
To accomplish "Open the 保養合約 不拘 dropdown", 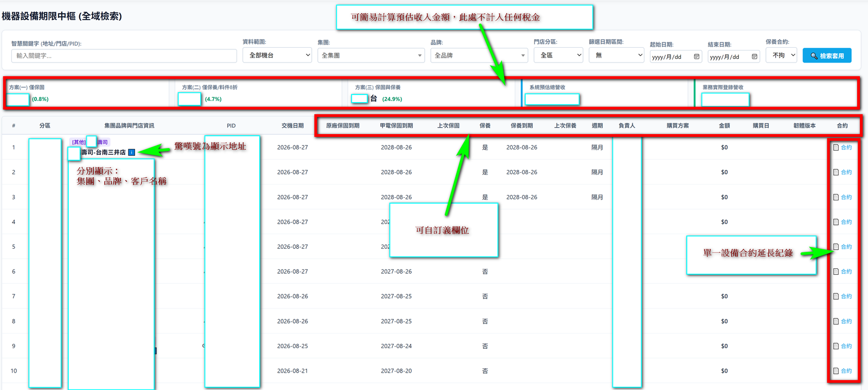I will point(781,55).
